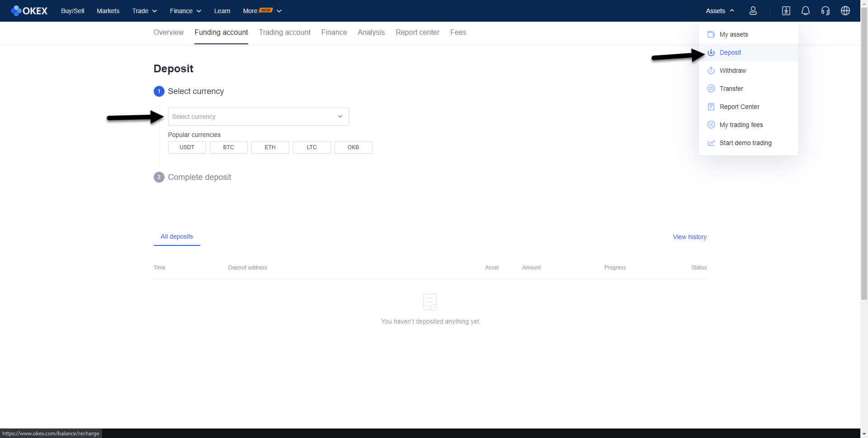Choose the USDT popular currency
Screen dimensions: 868x438
pos(187,147)
